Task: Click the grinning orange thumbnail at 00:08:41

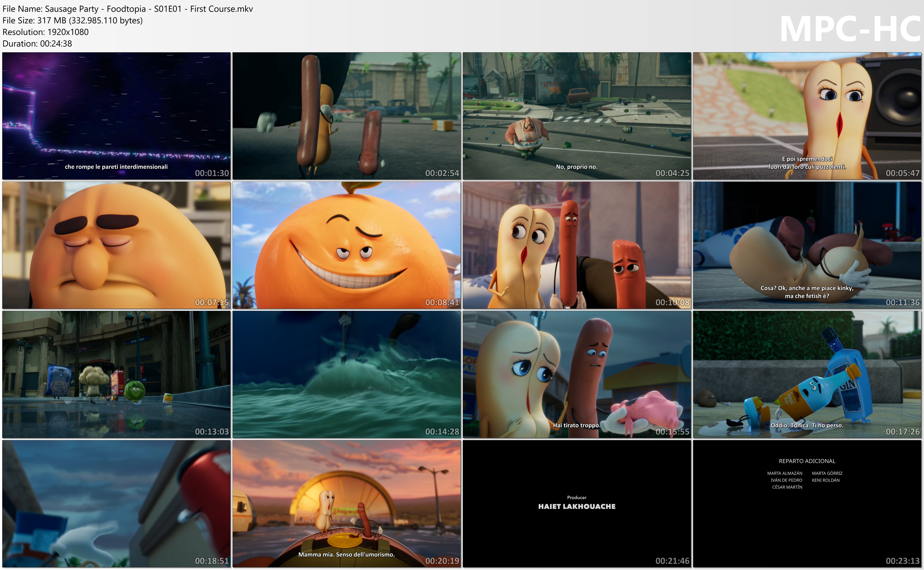Action: [x=346, y=245]
